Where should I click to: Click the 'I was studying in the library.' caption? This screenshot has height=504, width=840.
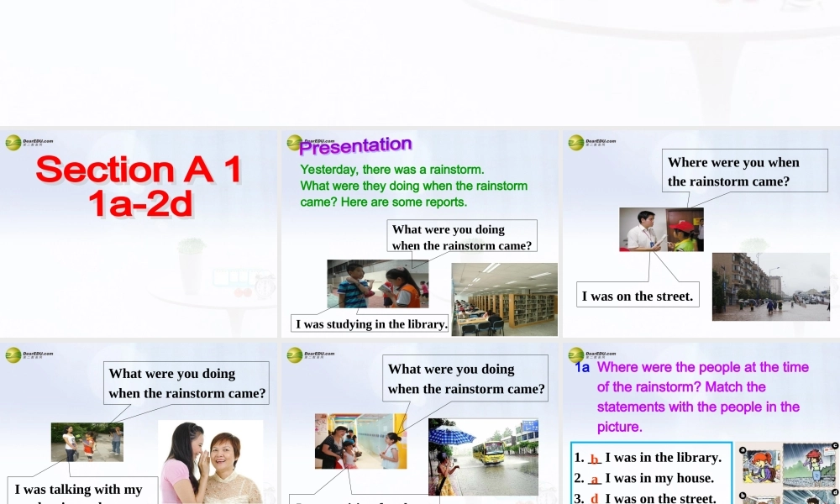coord(370,323)
